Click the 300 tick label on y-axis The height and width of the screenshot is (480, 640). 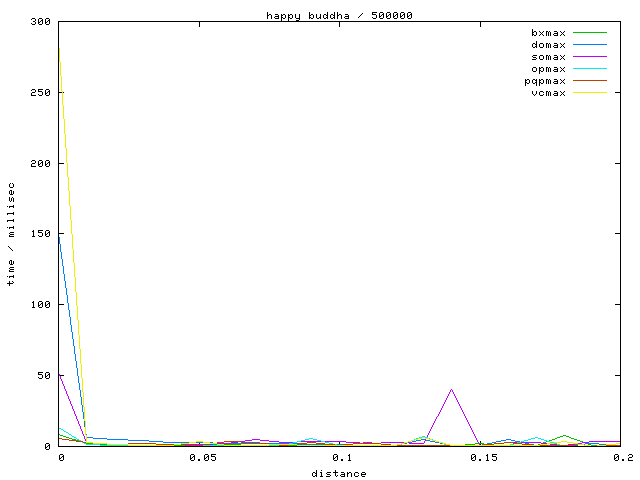(41, 21)
